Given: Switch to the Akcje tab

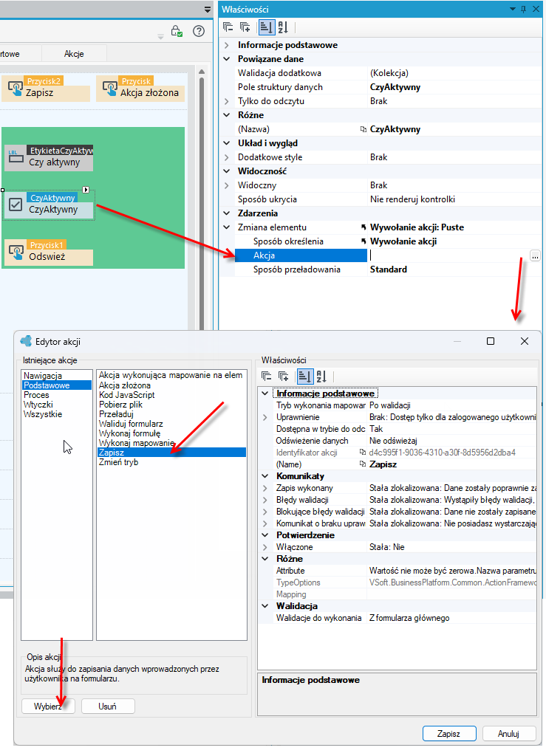Looking at the screenshot, I should tap(74, 53).
